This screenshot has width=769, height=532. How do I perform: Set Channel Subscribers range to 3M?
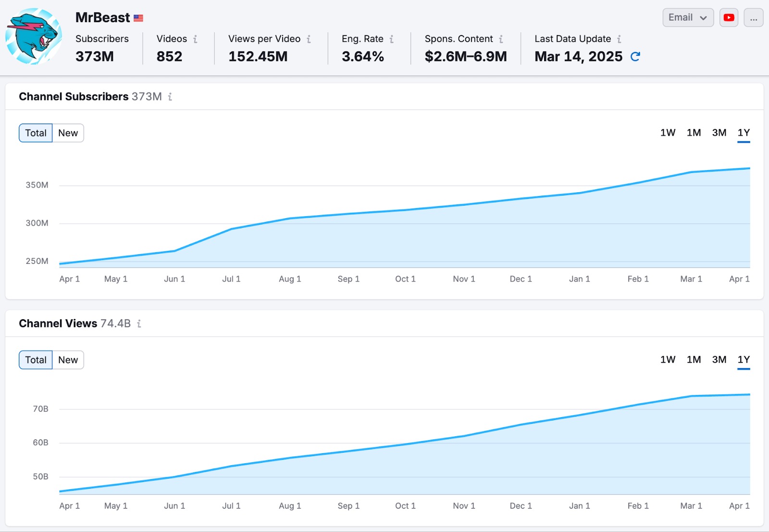point(719,133)
